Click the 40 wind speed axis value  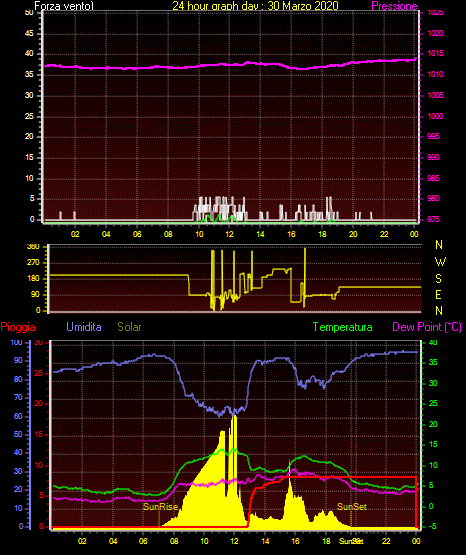click(29, 54)
